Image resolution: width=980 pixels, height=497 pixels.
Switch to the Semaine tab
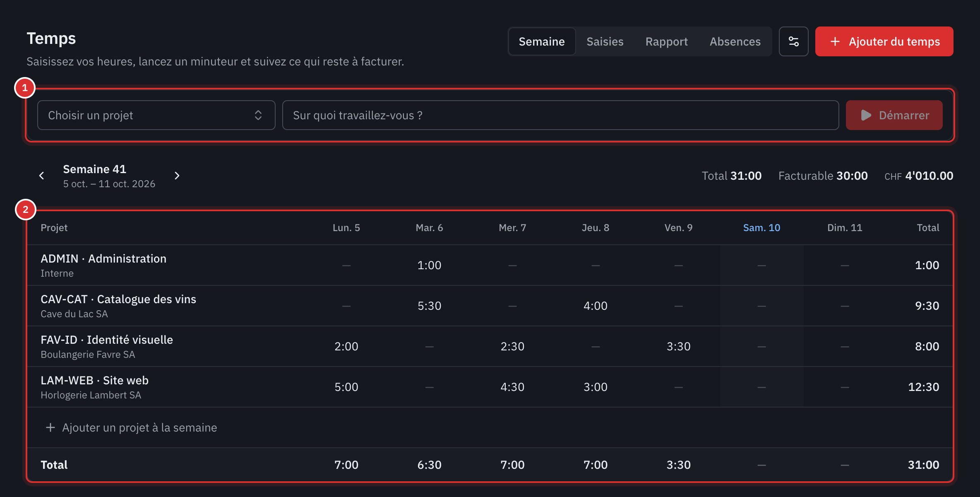point(542,41)
